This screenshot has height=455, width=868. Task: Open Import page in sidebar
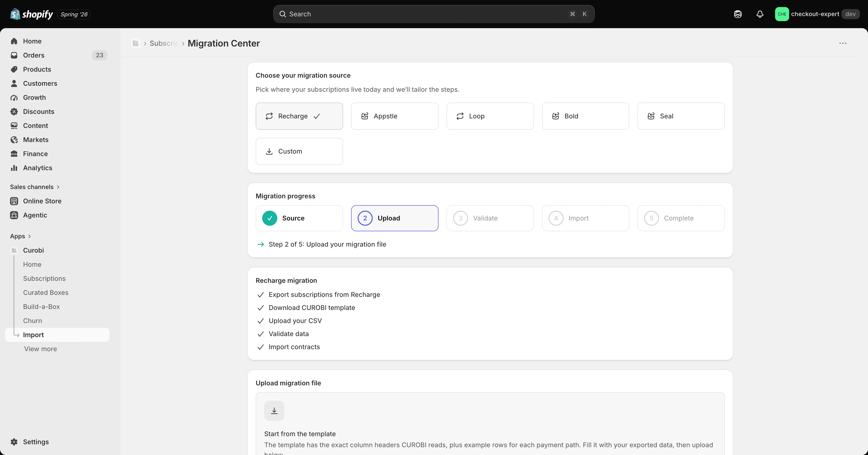tap(57, 335)
